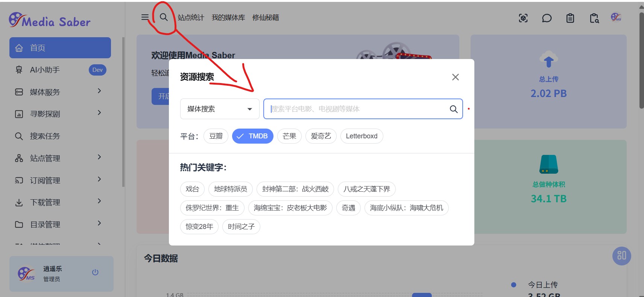
Task: Click the logout power icon
Action: [x=95, y=272]
